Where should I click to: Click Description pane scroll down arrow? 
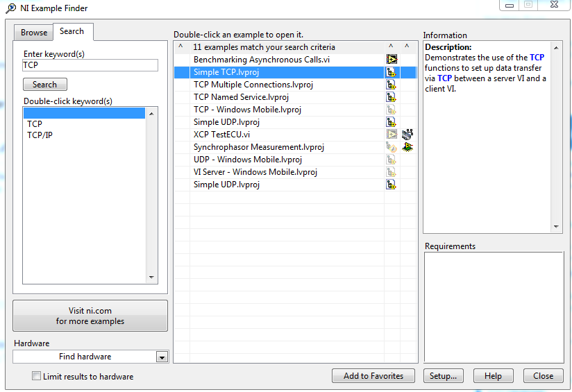556,227
